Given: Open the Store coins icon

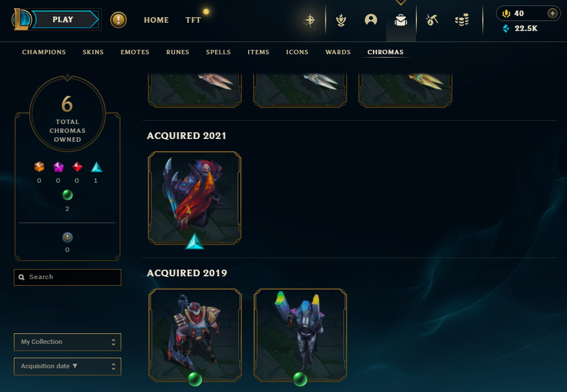Looking at the screenshot, I should pos(462,20).
